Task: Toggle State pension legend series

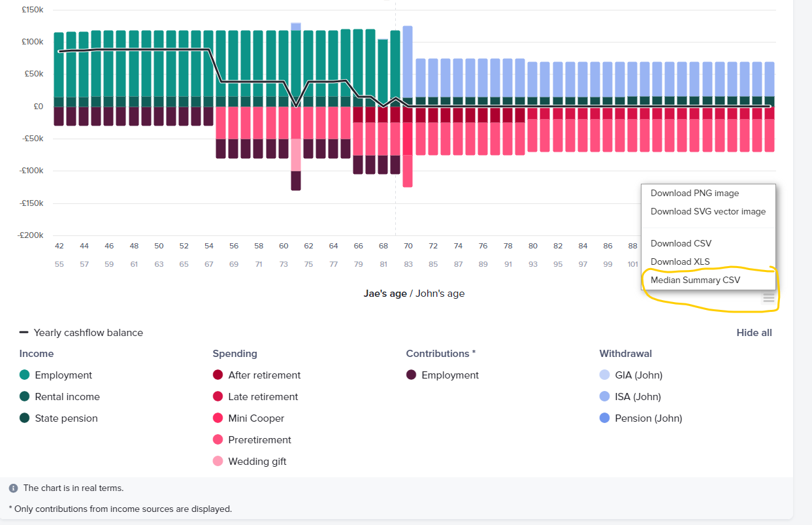Action: pos(66,418)
